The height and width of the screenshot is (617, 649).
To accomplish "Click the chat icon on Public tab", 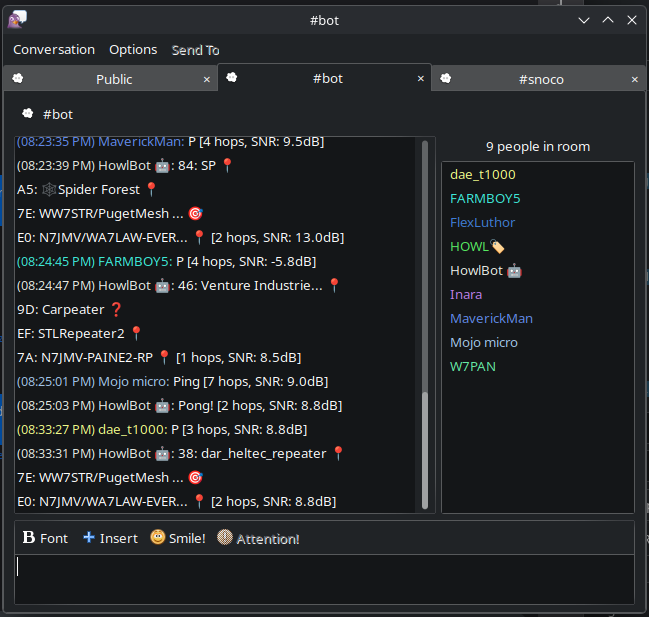I will tap(17, 78).
